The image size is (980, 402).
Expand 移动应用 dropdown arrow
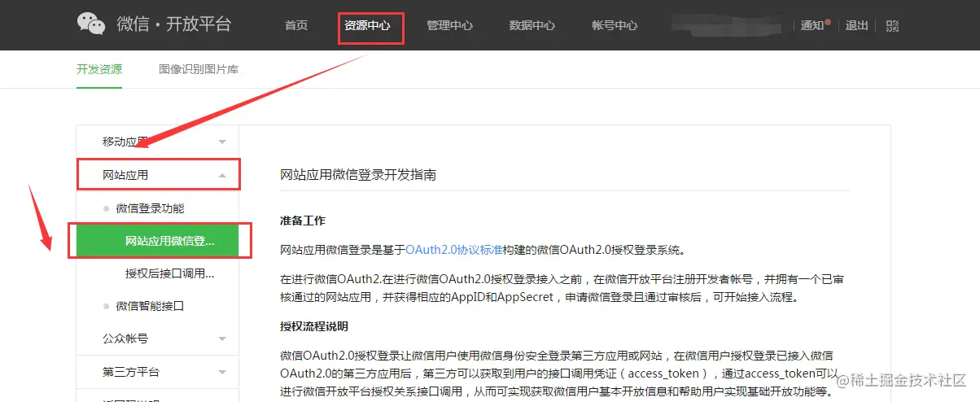222,142
